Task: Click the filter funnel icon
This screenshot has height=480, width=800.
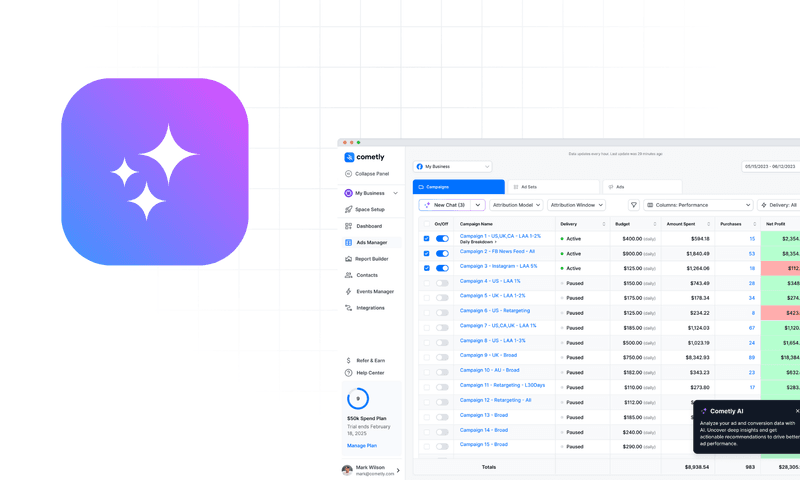Action: coord(634,205)
